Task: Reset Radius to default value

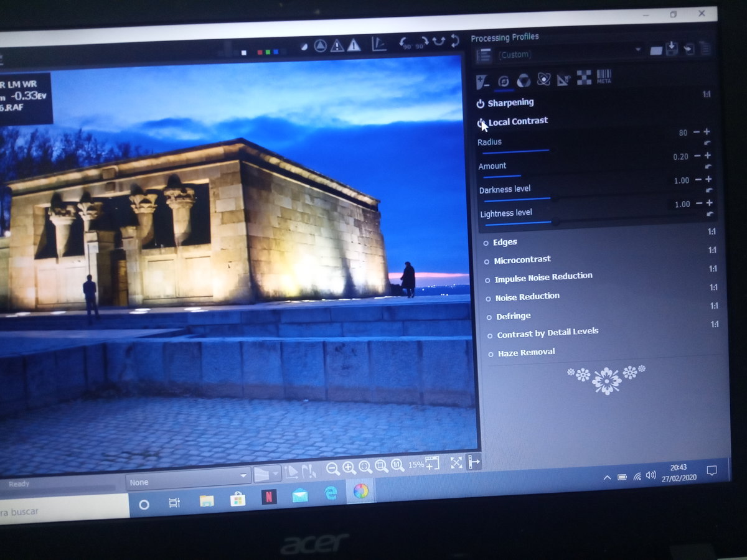Action: point(708,143)
